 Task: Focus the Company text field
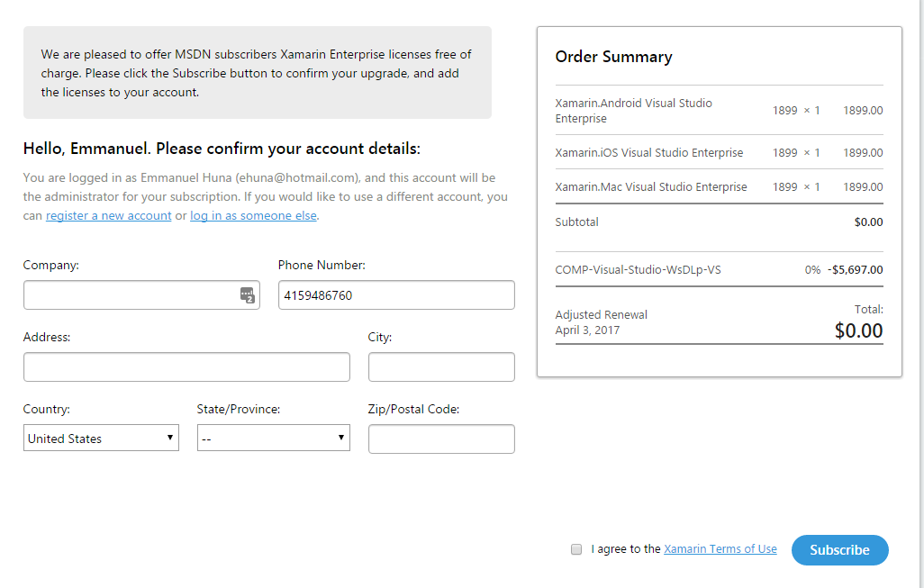pos(131,295)
